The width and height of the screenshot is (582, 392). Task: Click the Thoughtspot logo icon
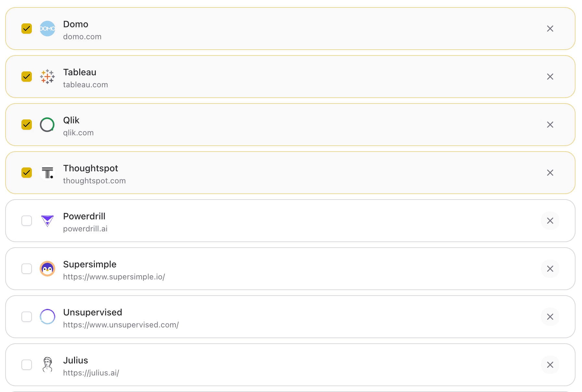coord(47,173)
